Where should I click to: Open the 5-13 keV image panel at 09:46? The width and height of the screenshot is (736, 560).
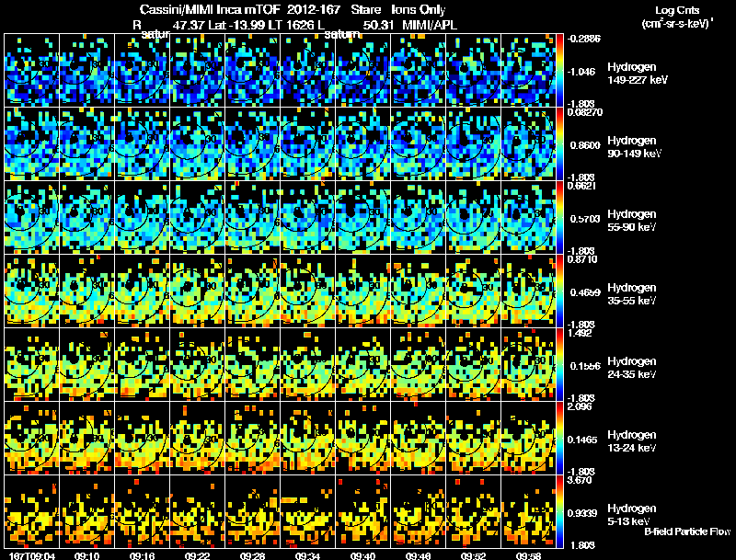tap(418, 511)
